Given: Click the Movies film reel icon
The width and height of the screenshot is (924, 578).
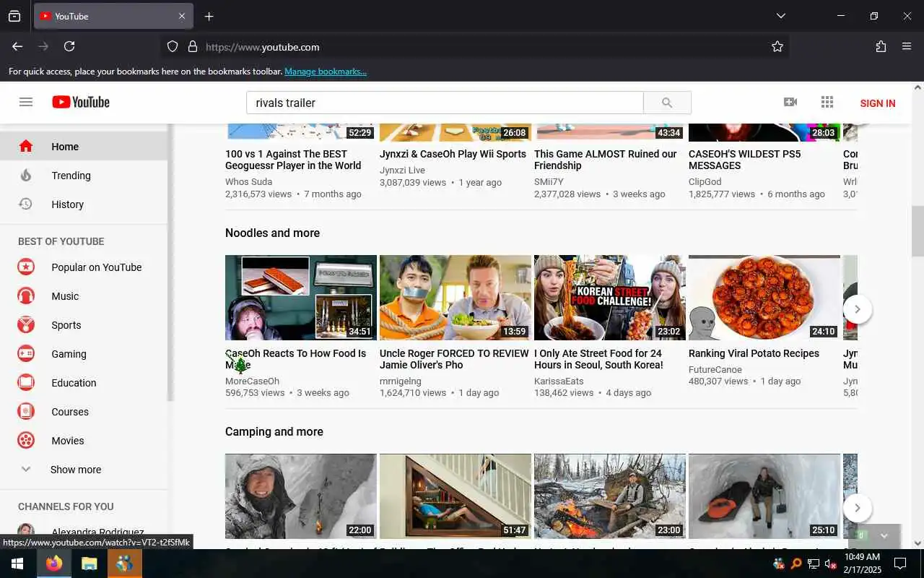Looking at the screenshot, I should pyautogui.click(x=26, y=441).
